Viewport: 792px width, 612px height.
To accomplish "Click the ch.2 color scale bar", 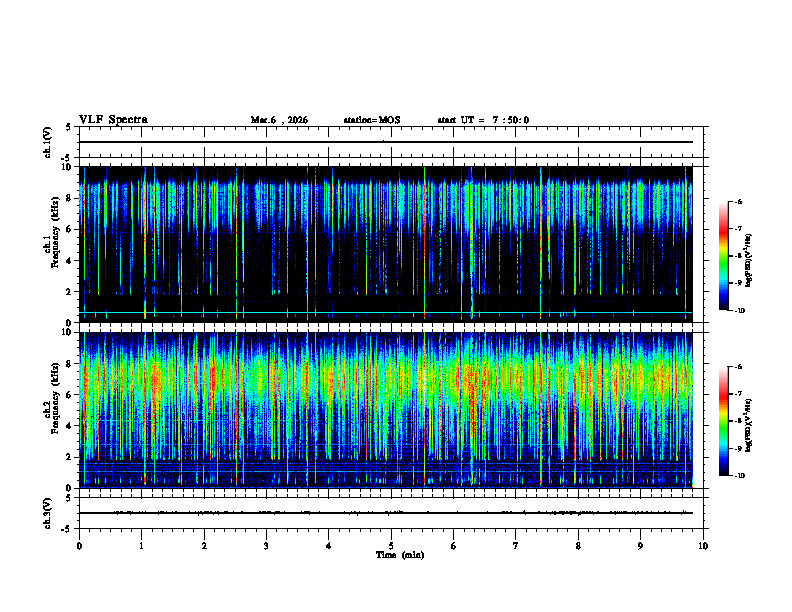I will (724, 421).
